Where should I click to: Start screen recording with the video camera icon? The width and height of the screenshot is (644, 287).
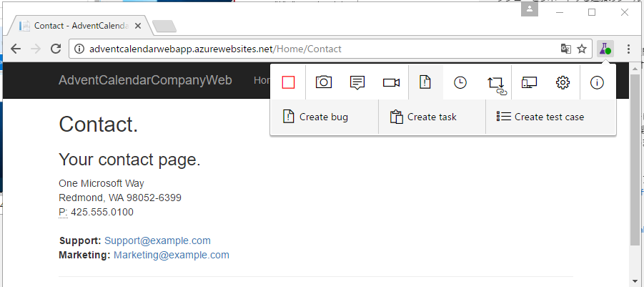point(391,82)
